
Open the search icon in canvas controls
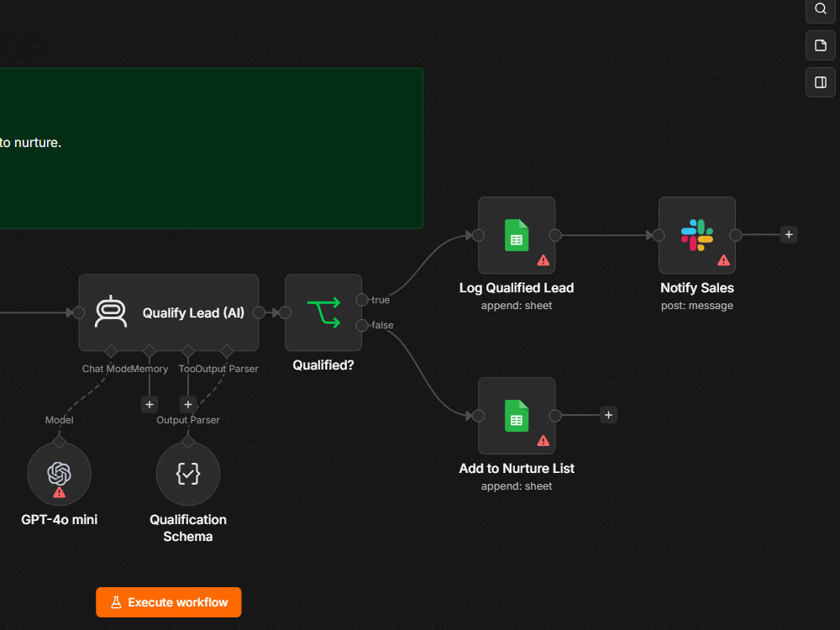coord(820,9)
